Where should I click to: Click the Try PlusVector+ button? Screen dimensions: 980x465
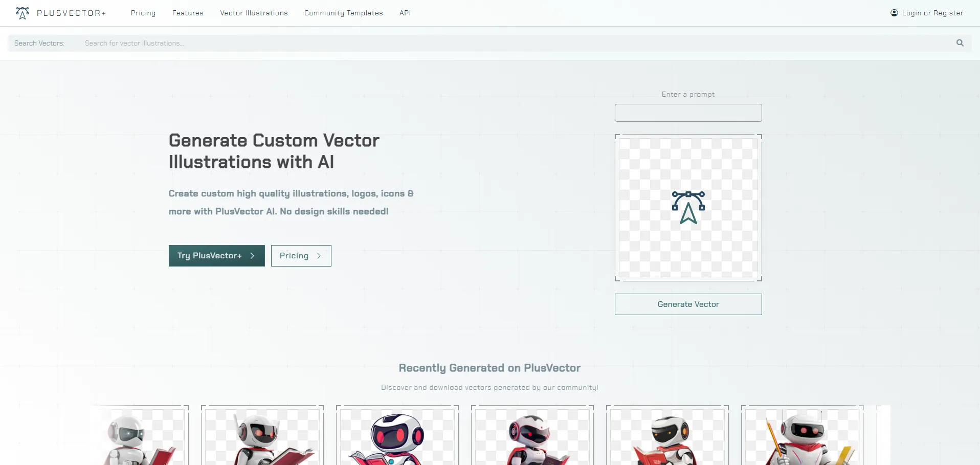(x=210, y=256)
